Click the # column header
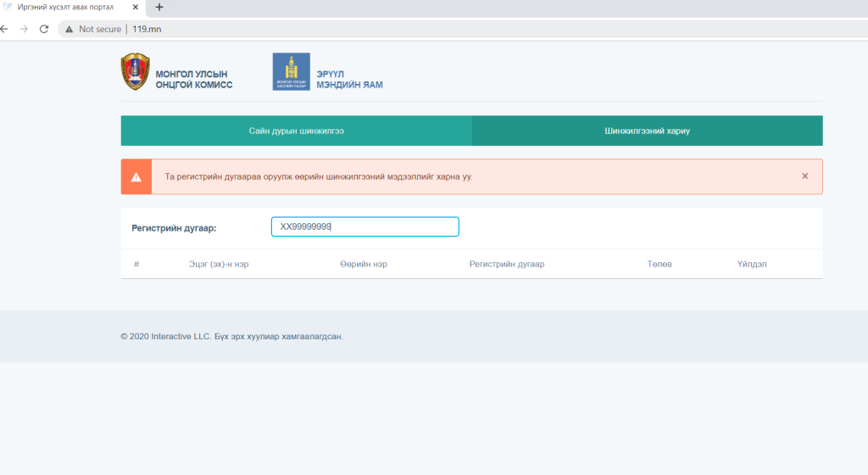The height and width of the screenshot is (475, 868). 136,264
